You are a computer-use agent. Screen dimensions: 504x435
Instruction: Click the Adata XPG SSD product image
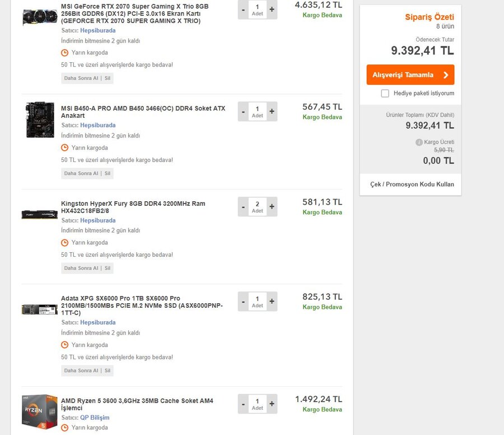[39, 309]
